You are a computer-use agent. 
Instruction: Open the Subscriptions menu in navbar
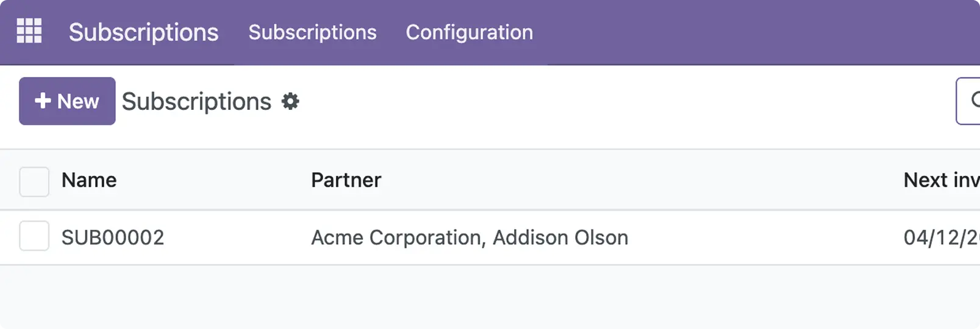pos(312,32)
